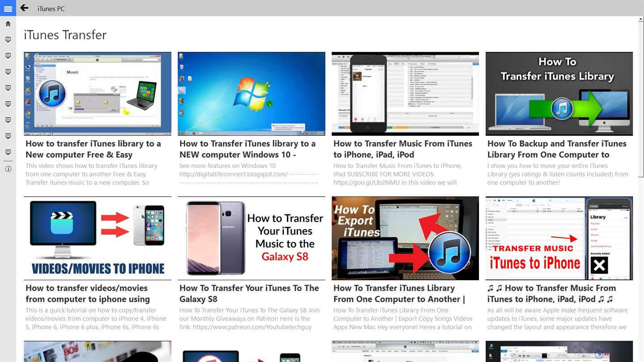Click the 'iTunes Transfer' page heading
644x362 pixels.
[65, 35]
